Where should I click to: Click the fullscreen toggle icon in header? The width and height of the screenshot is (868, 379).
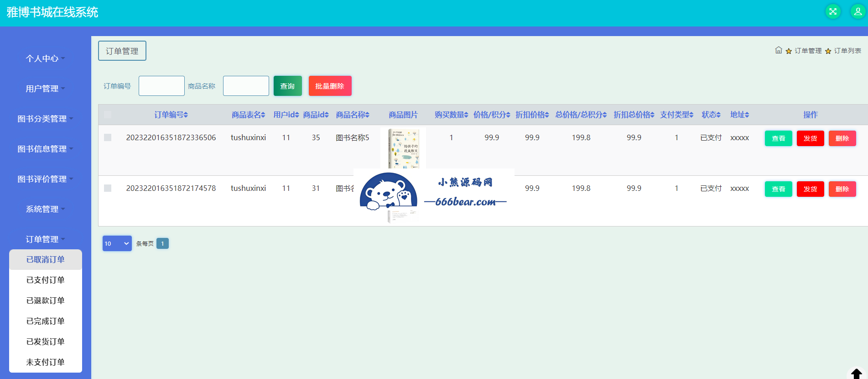[x=833, y=11]
